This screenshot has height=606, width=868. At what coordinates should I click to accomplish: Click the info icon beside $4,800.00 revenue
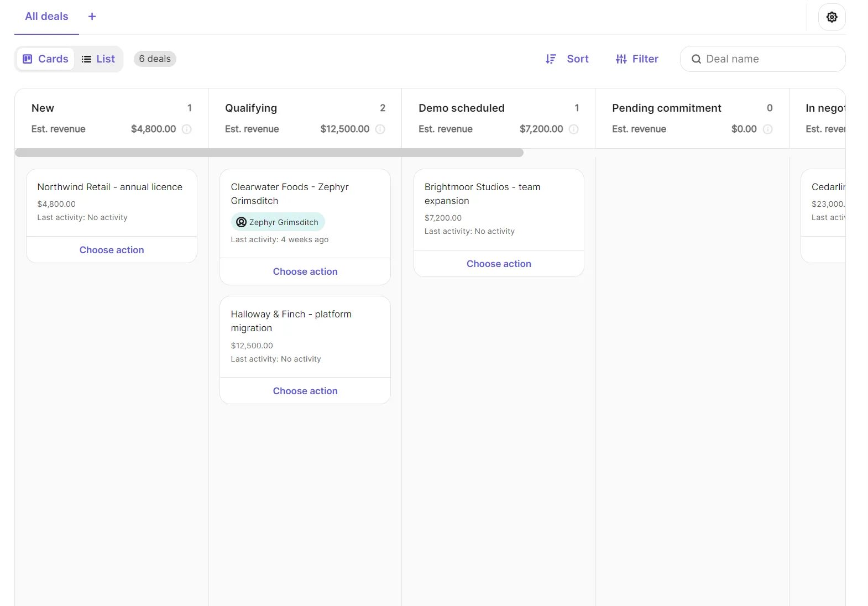pyautogui.click(x=187, y=129)
